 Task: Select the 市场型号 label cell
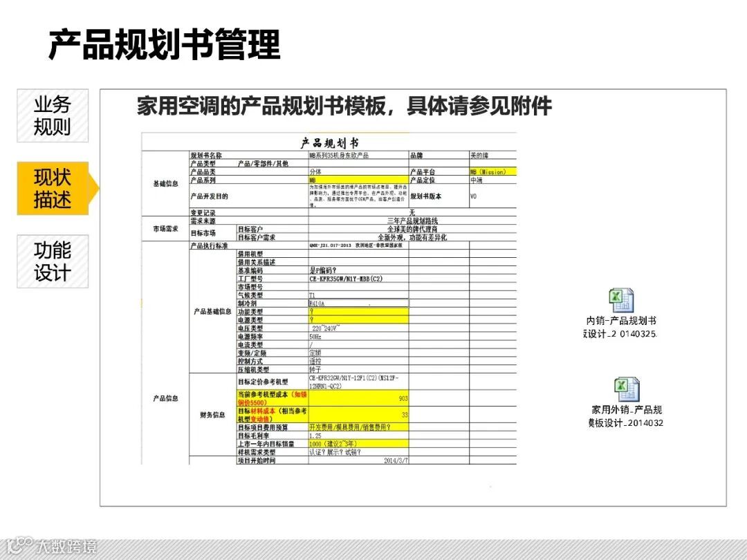tap(273, 287)
